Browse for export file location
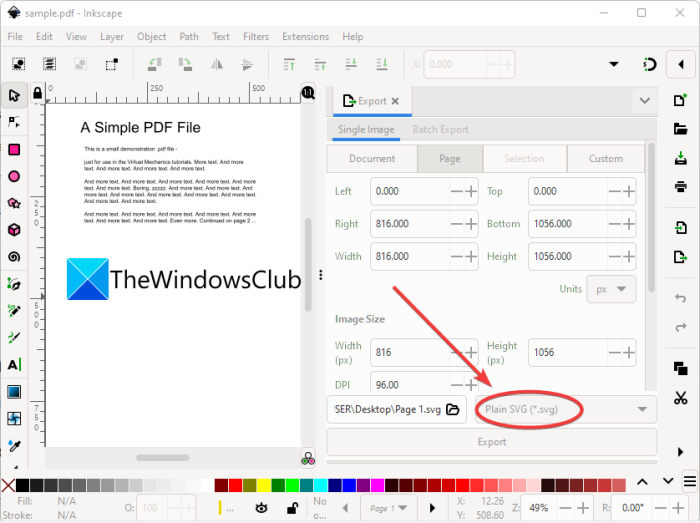700x523 pixels. [453, 409]
